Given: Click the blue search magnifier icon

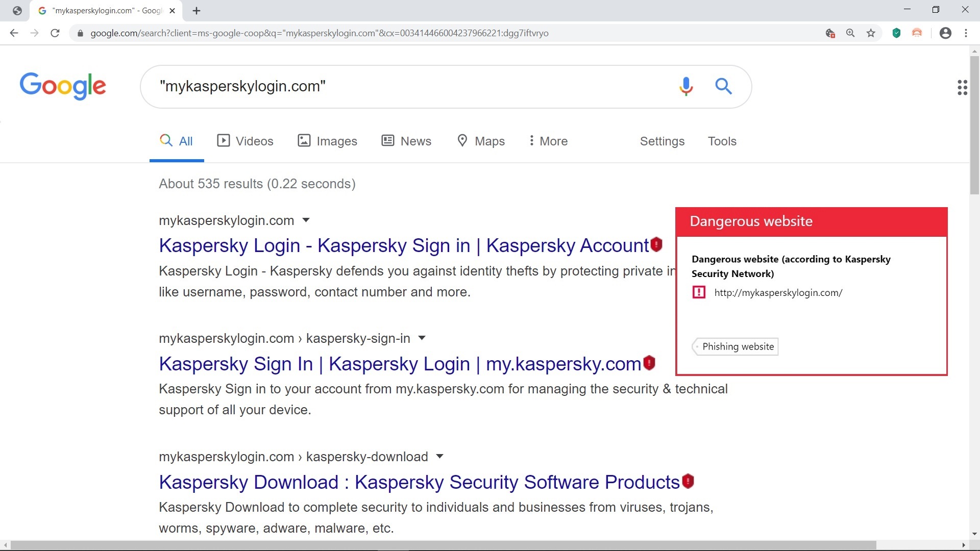Looking at the screenshot, I should (x=723, y=86).
